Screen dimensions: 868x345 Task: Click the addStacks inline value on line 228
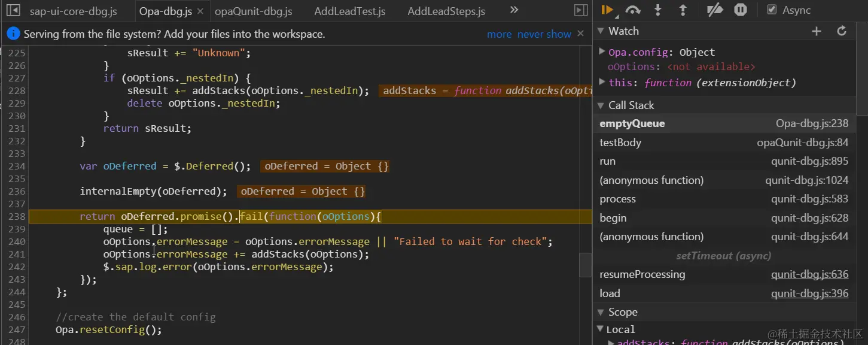(486, 90)
